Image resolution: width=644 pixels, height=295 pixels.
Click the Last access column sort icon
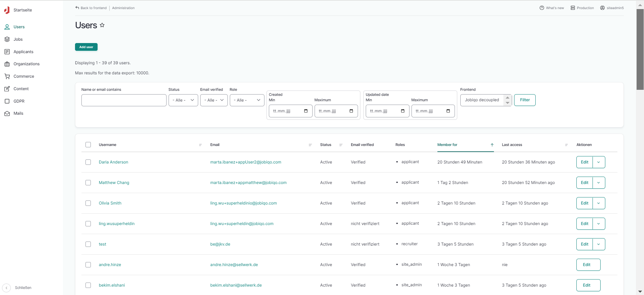pos(566,145)
